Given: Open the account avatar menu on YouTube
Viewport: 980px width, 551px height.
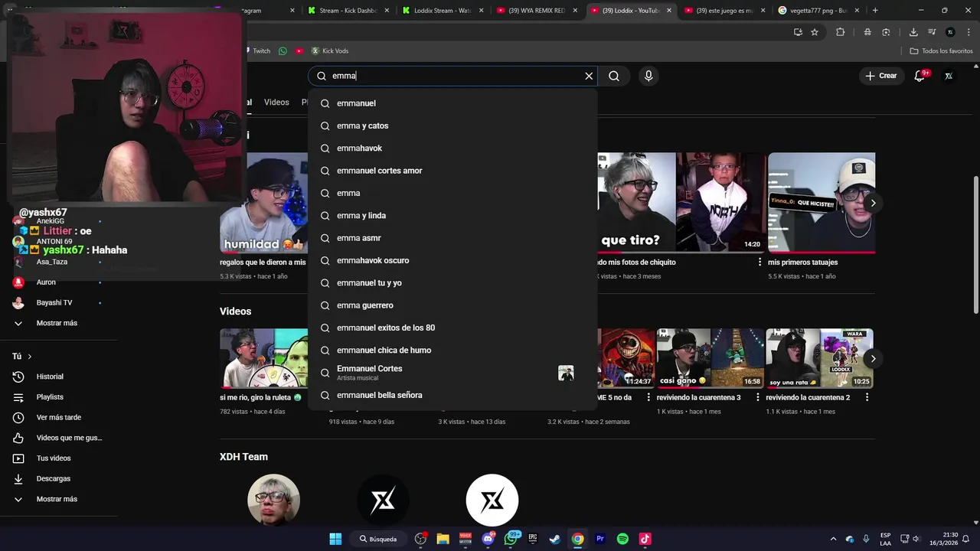Looking at the screenshot, I should pyautogui.click(x=949, y=76).
